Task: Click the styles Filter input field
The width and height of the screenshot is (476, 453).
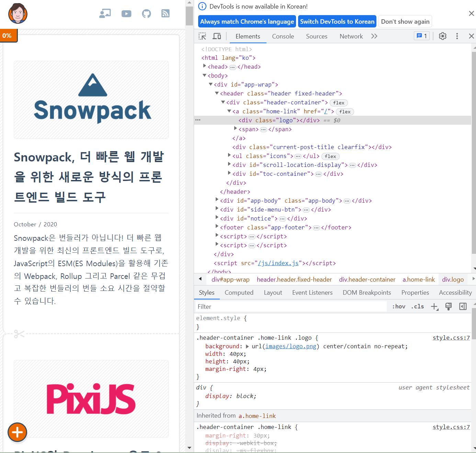Action: (x=291, y=306)
